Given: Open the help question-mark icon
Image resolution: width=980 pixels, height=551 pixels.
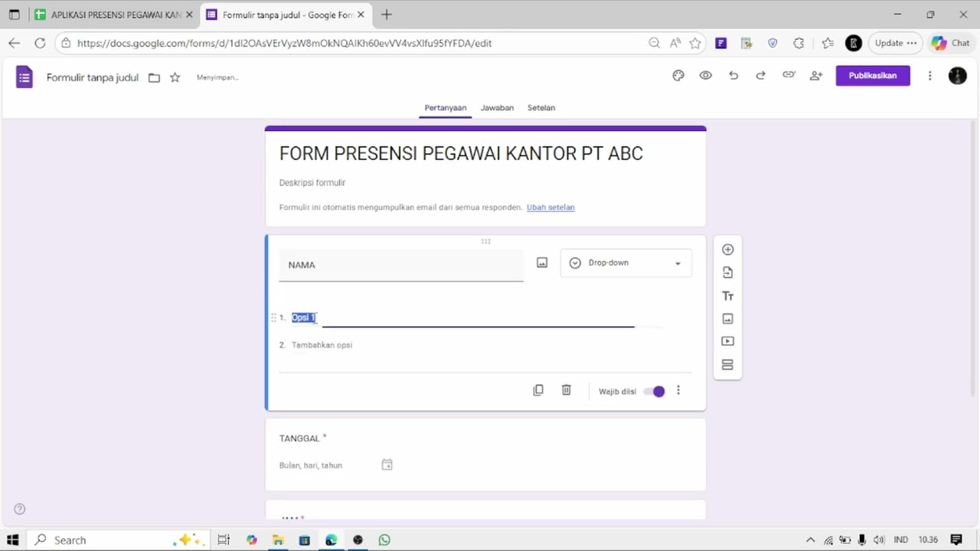Looking at the screenshot, I should pos(20,509).
